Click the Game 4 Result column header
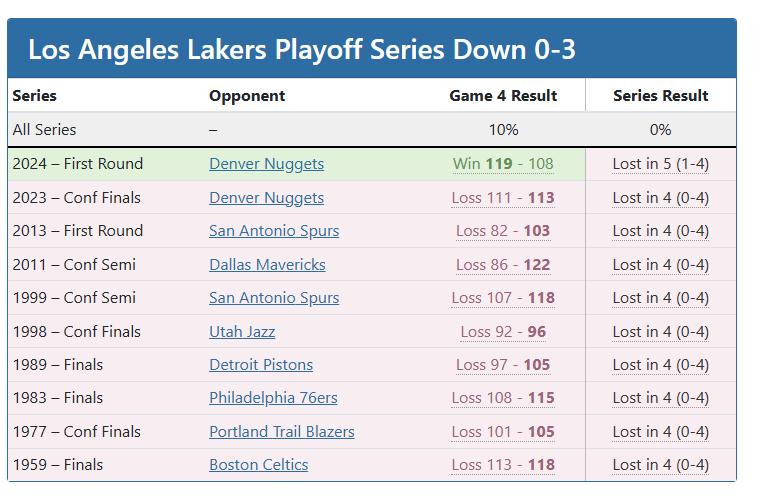 503,95
